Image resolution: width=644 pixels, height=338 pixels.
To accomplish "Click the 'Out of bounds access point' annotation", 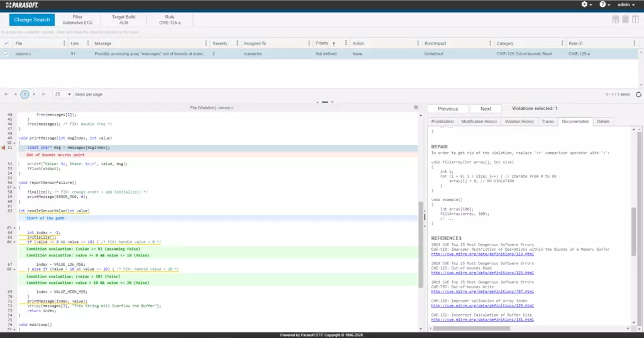I will point(55,155).
